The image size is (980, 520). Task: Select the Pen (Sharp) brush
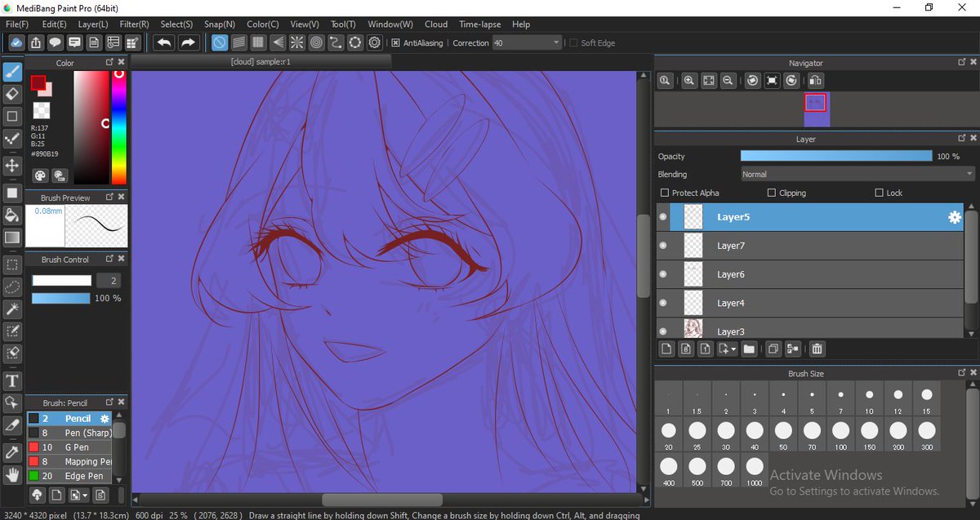click(x=69, y=433)
